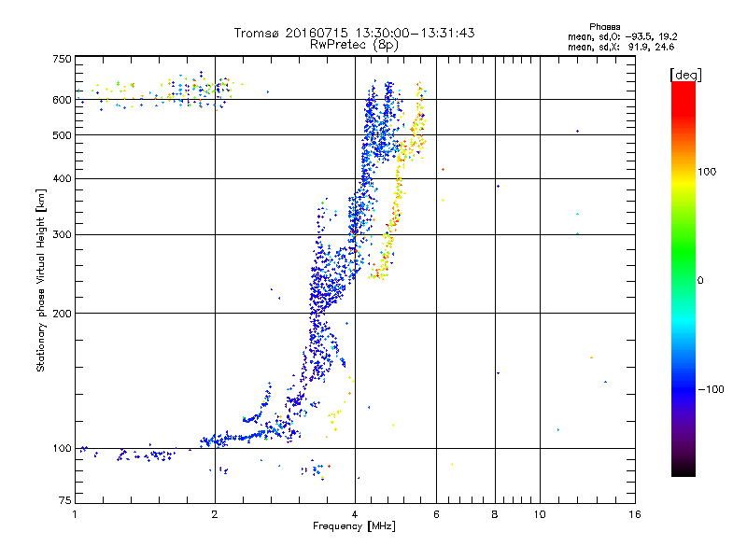Click the x-axis tick label '10'
Viewport: 747px width, 560px height.
(x=540, y=515)
